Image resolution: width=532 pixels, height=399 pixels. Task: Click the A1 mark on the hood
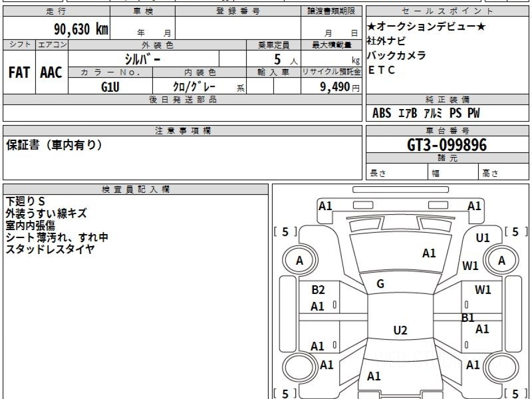429,254
